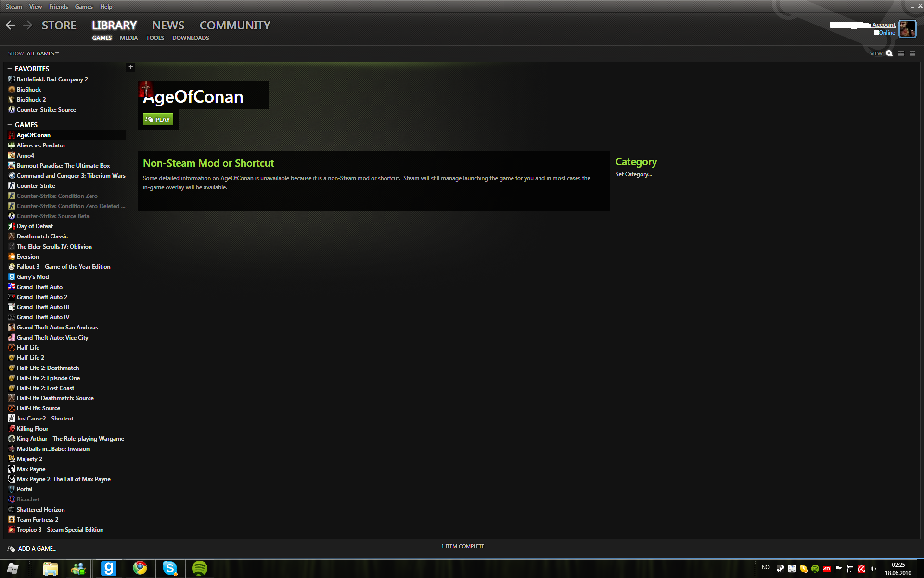Go to the News tab
924x578 pixels.
pyautogui.click(x=168, y=26)
